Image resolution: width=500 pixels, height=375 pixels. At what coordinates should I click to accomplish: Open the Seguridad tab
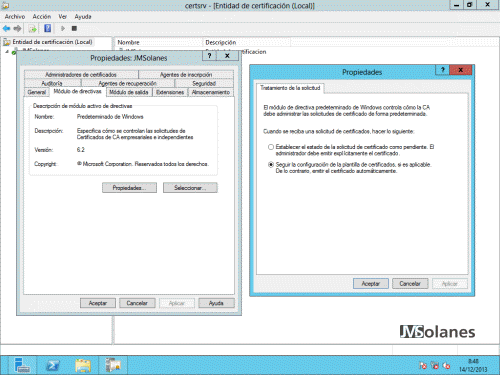point(204,83)
